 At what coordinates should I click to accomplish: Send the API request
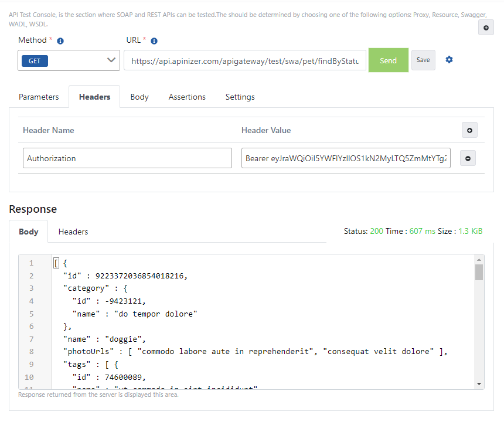point(388,60)
